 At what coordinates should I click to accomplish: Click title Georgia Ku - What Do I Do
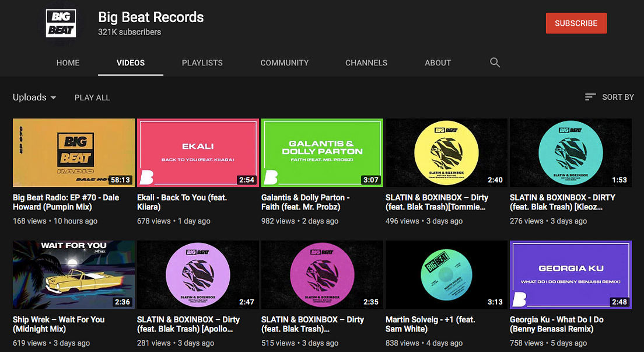pos(556,324)
